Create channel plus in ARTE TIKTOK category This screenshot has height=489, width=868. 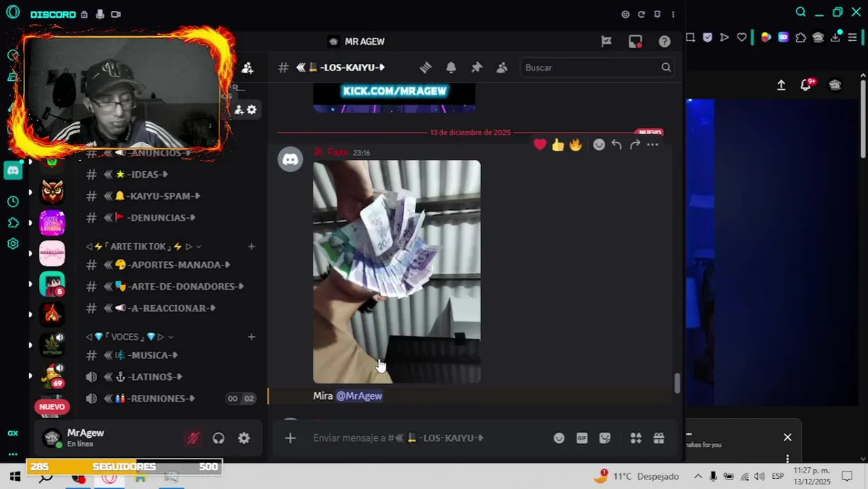tap(251, 247)
